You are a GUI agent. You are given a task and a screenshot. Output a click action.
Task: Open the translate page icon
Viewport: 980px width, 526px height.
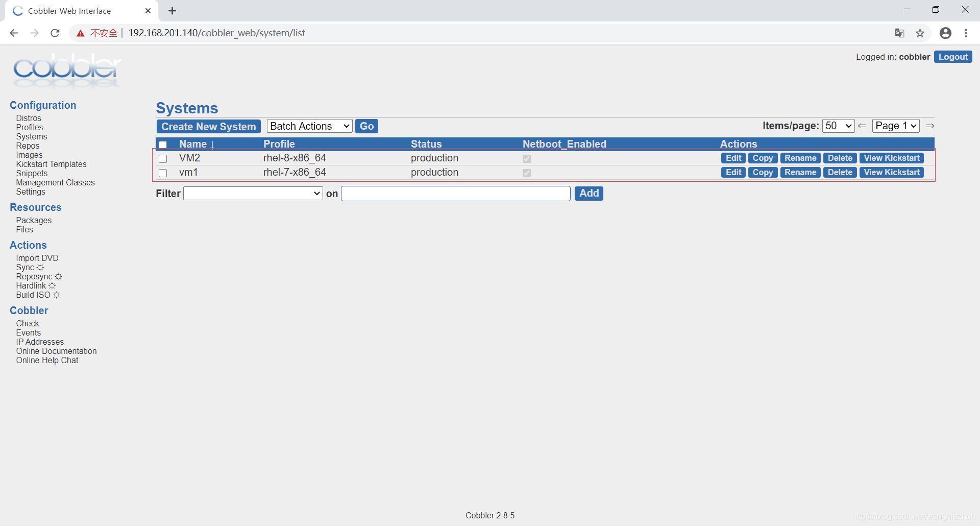(899, 33)
